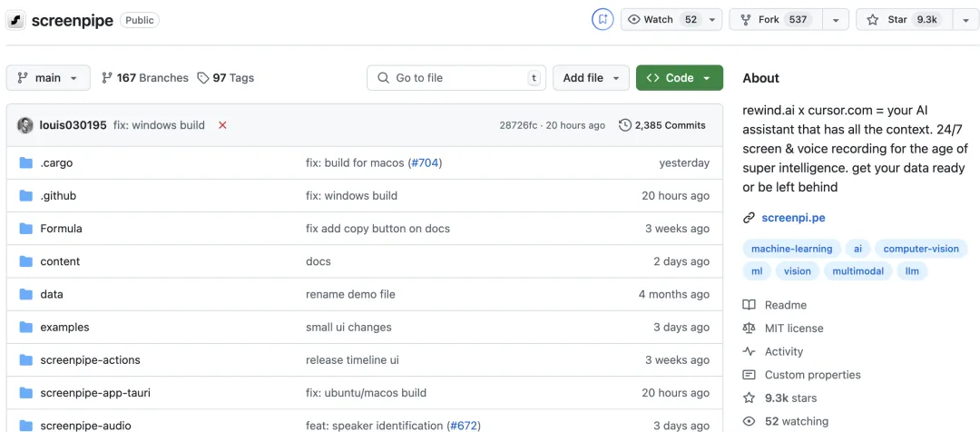The height and width of the screenshot is (432, 980).
Task: Open the Star lists dropdown arrow
Action: coord(965,20)
